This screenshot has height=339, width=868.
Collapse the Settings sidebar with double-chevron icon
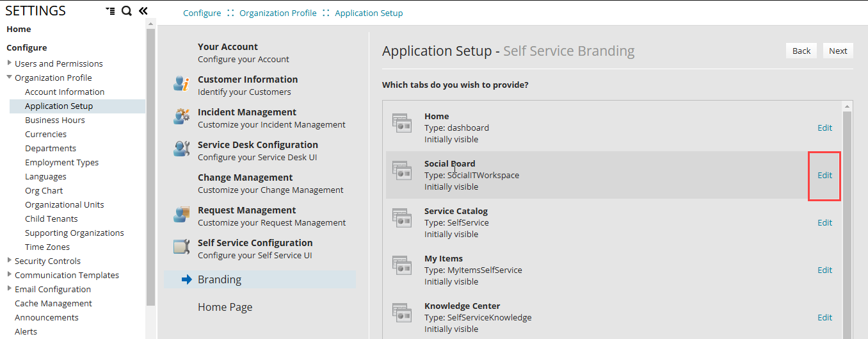143,11
